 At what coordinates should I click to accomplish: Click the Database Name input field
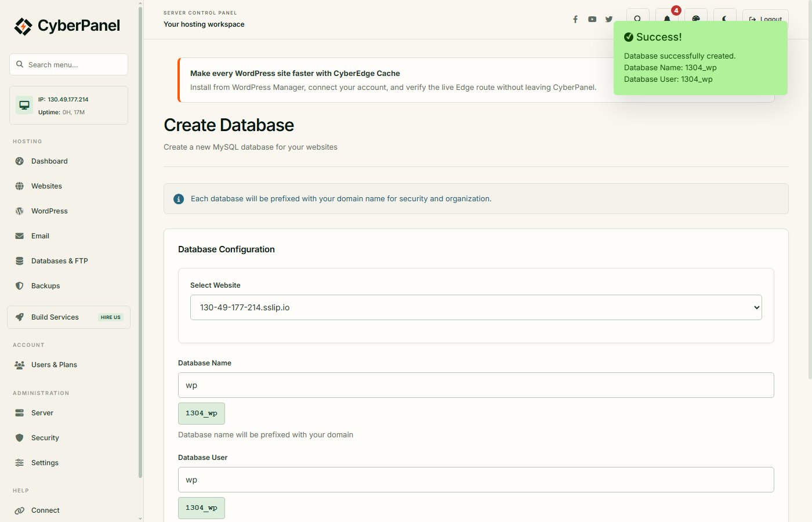476,385
